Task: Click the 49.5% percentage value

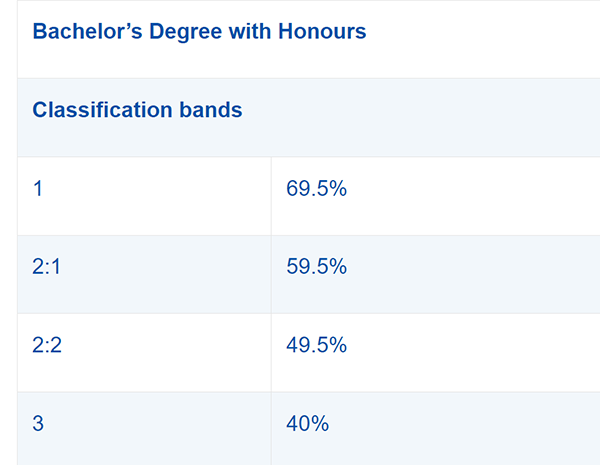Action: [316, 345]
